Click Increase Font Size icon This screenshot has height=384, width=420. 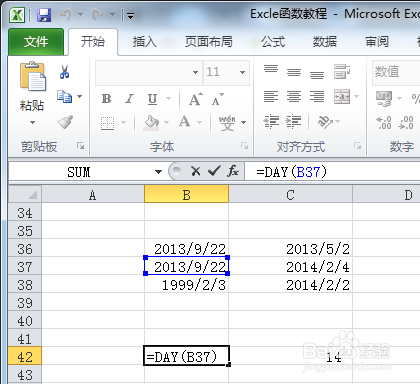(196, 99)
